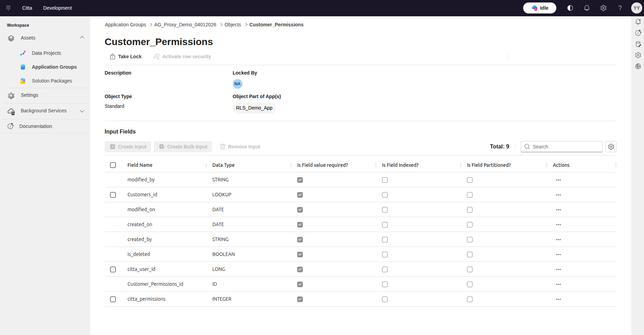Click the YY user avatar

coord(636,8)
